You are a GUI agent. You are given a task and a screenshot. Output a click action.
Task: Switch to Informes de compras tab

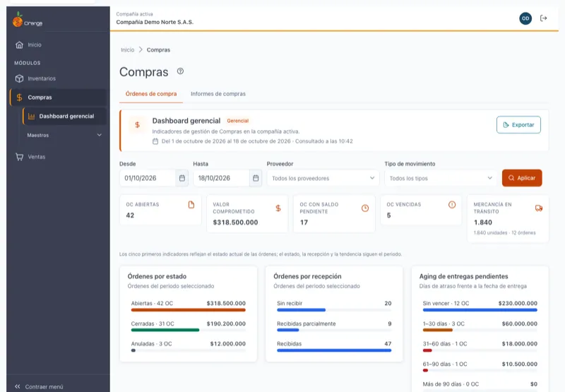218,94
